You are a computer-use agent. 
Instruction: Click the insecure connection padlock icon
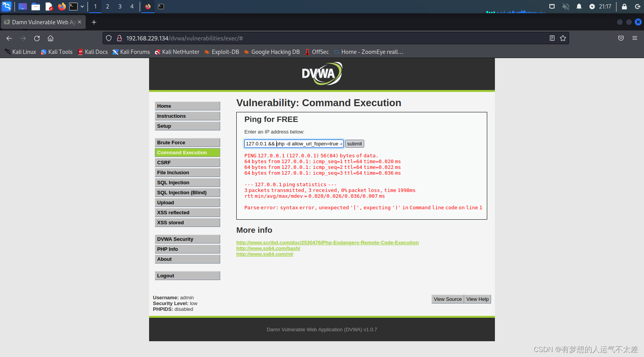[x=120, y=38]
